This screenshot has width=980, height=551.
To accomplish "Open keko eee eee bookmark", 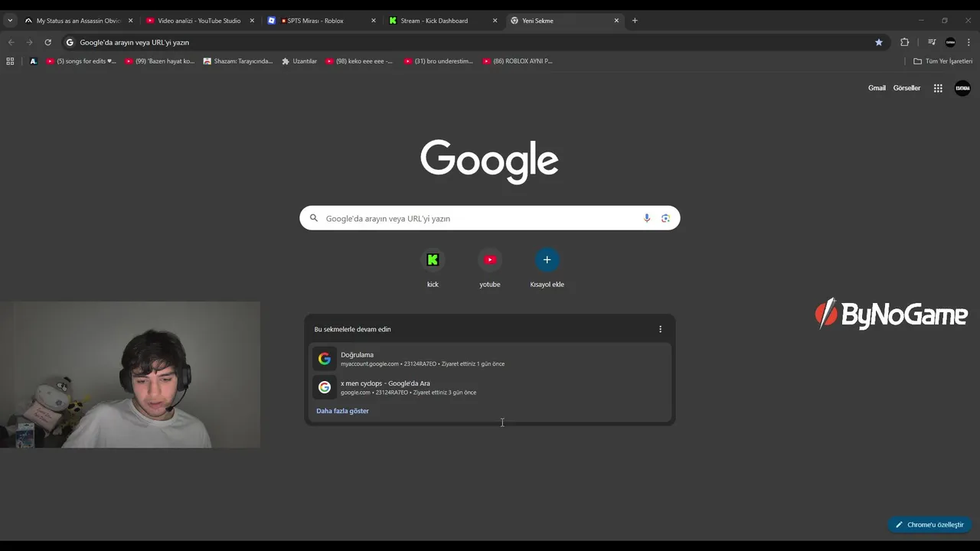I will [360, 61].
